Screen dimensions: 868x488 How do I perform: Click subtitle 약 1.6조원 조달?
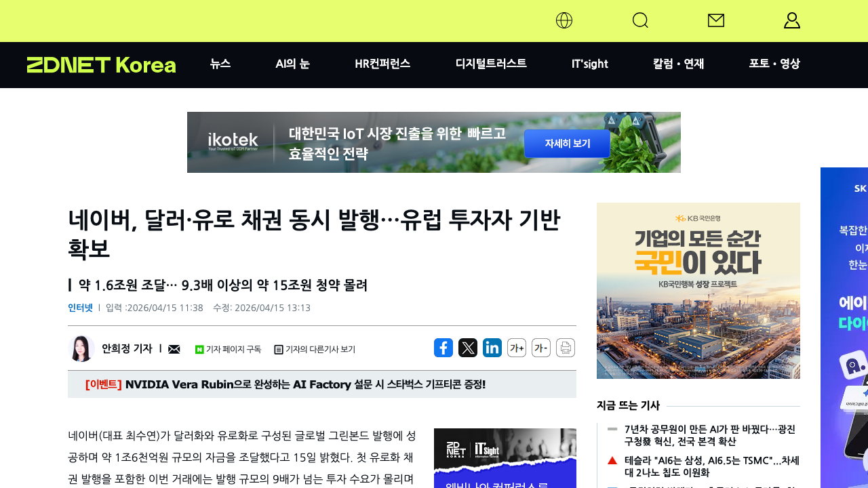222,285
